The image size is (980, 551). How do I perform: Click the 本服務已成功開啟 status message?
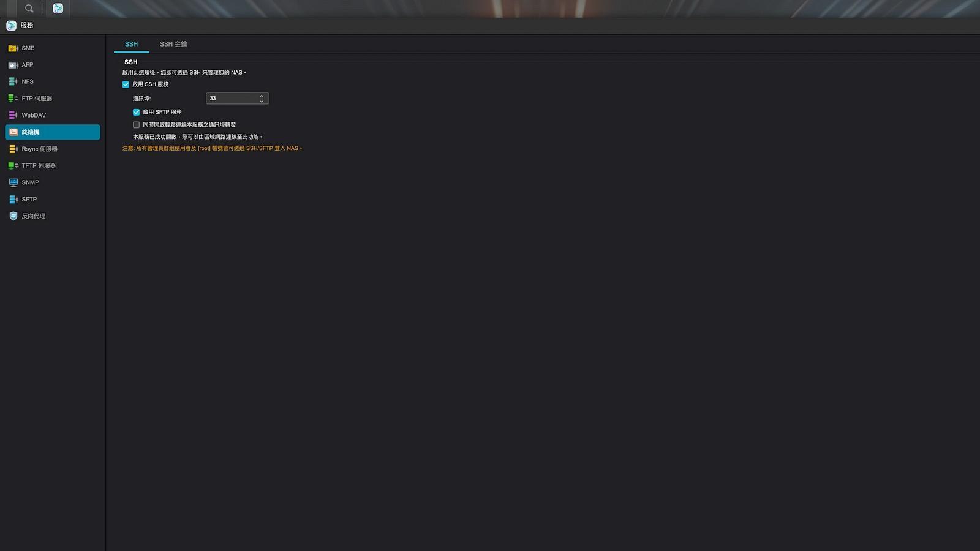197,137
